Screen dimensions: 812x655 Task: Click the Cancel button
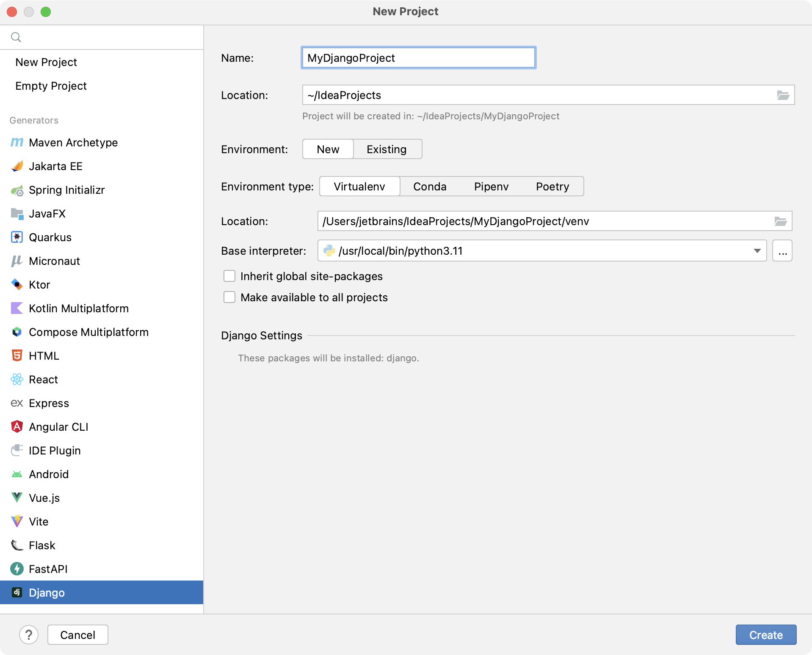tap(77, 635)
